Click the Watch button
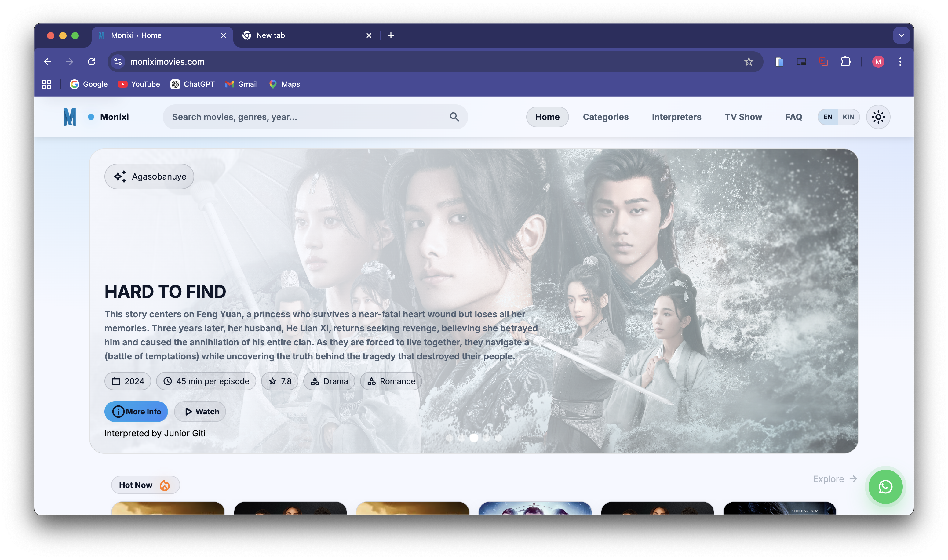Viewport: 948px width, 560px height. pyautogui.click(x=200, y=411)
